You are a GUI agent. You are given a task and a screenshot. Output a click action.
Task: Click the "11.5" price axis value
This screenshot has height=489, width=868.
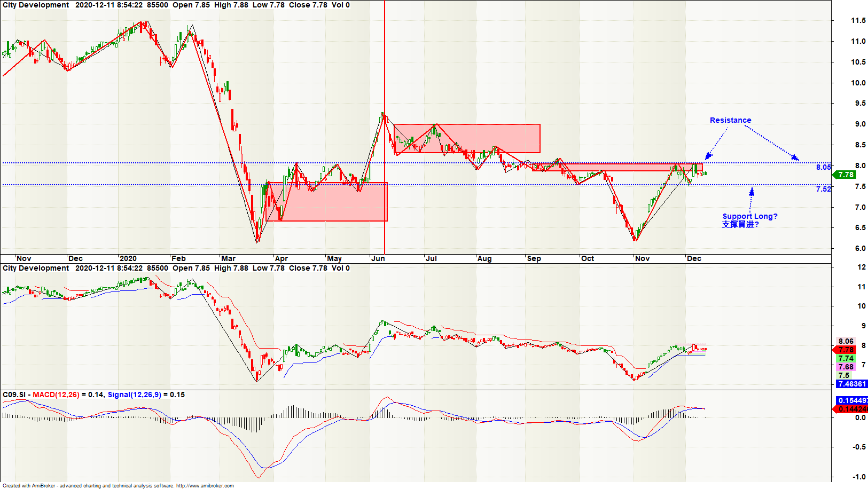[x=858, y=20]
